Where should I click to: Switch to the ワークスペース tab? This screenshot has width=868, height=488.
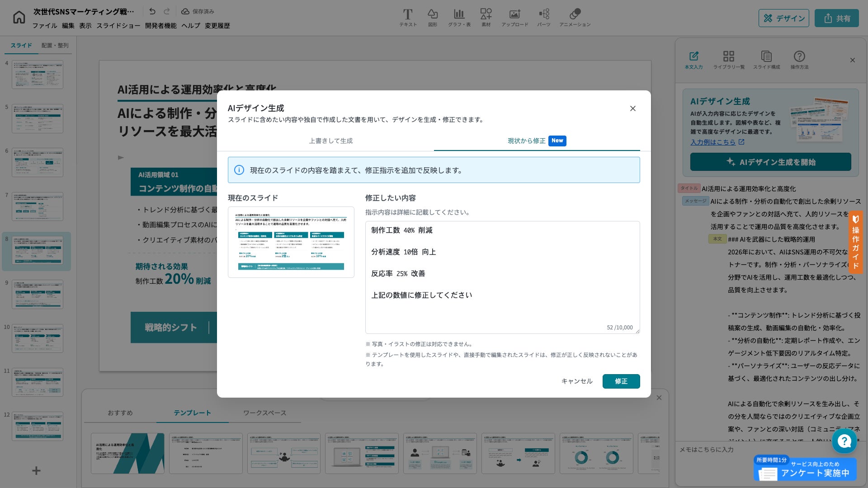pyautogui.click(x=264, y=413)
